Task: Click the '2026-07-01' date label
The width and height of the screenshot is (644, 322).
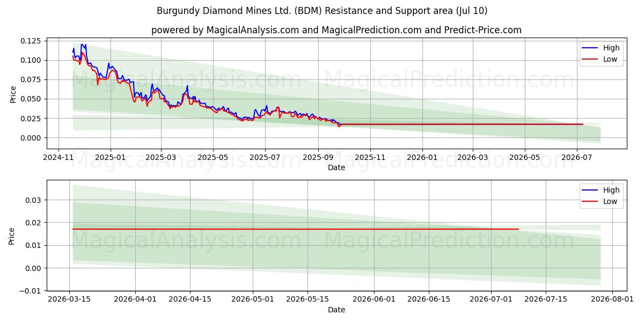Action: click(x=492, y=301)
